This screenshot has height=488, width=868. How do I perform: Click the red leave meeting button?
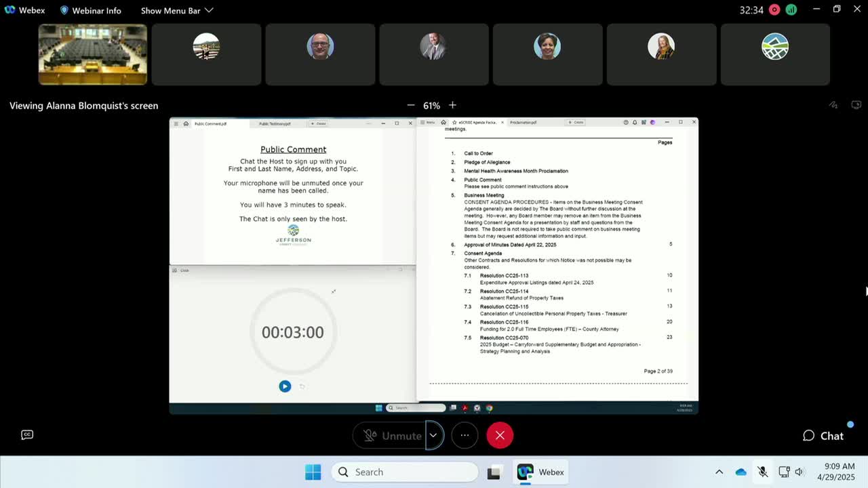(500, 435)
